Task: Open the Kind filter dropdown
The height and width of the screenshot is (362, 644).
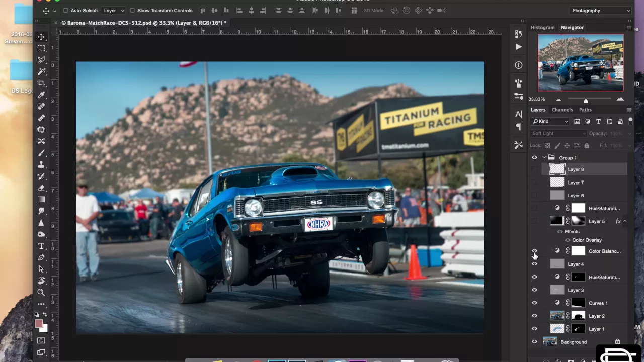Action: tap(550, 121)
